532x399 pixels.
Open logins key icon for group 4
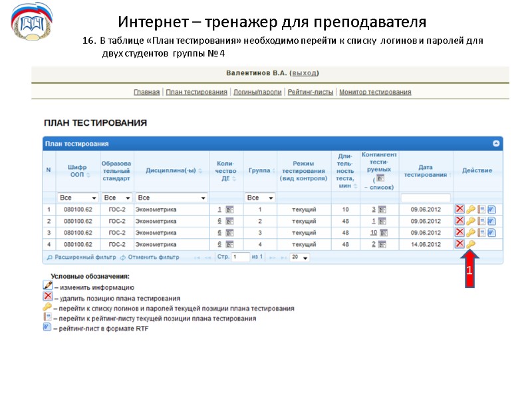point(471,244)
